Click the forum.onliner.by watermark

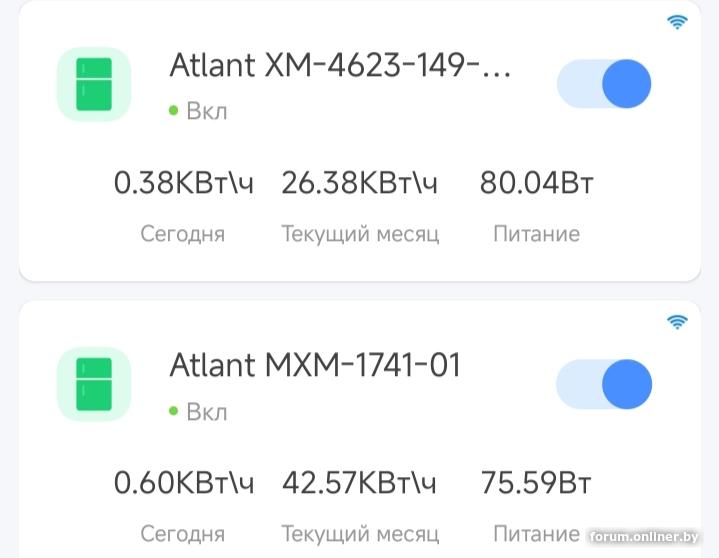point(650,538)
